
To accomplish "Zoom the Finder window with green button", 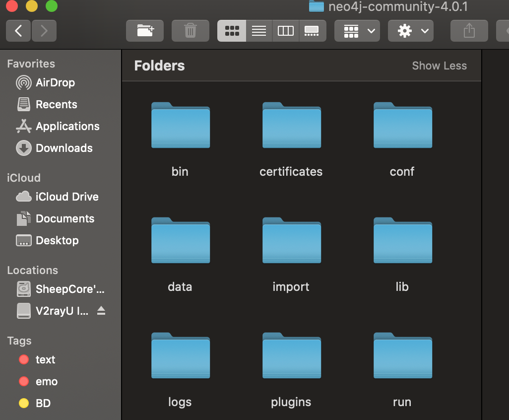I will pos(52,6).
